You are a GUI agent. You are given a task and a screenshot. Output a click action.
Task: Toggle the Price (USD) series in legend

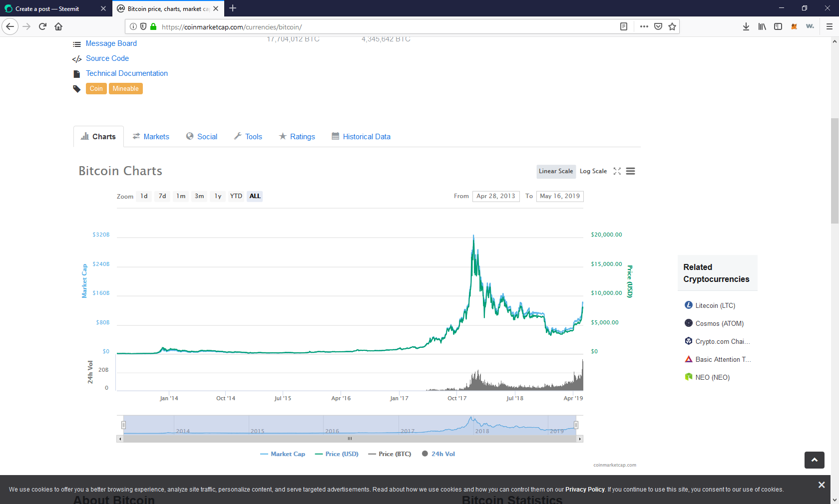click(337, 454)
